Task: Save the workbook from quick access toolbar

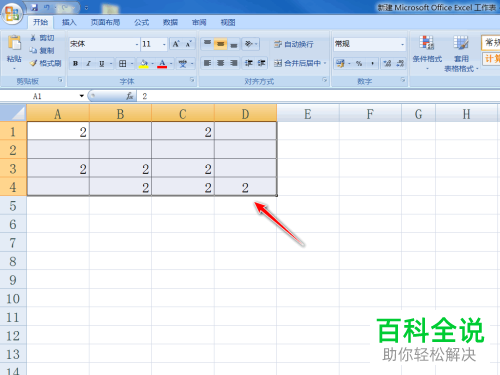Action: pyautogui.click(x=35, y=7)
